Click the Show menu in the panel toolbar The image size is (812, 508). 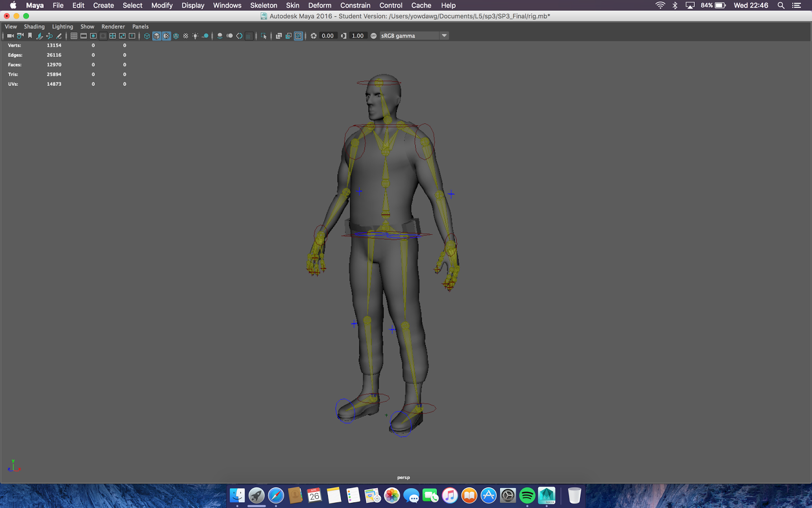point(87,26)
